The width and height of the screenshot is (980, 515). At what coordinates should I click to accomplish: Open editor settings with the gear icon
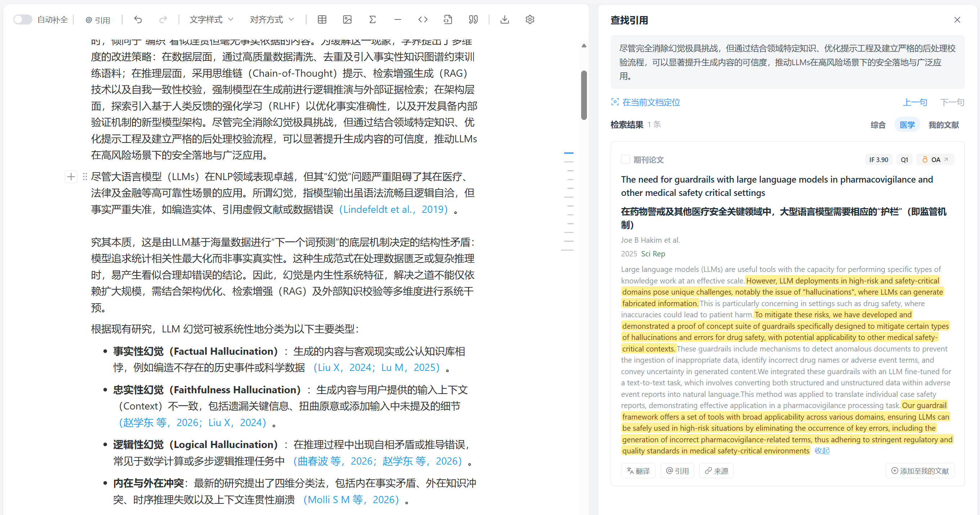(x=530, y=19)
